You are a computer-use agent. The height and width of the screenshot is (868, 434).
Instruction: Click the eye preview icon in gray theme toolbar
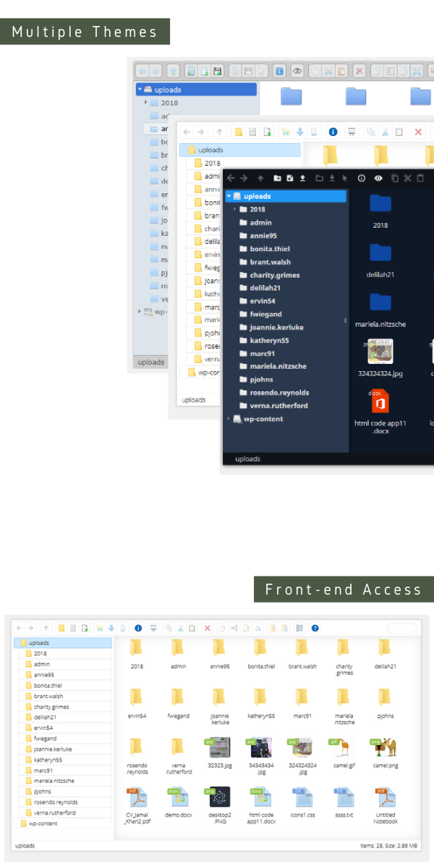pos(297,71)
